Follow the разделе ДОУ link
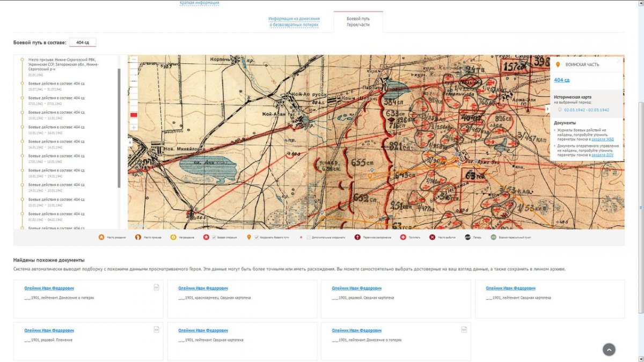This screenshot has width=644, height=362. coord(603,155)
